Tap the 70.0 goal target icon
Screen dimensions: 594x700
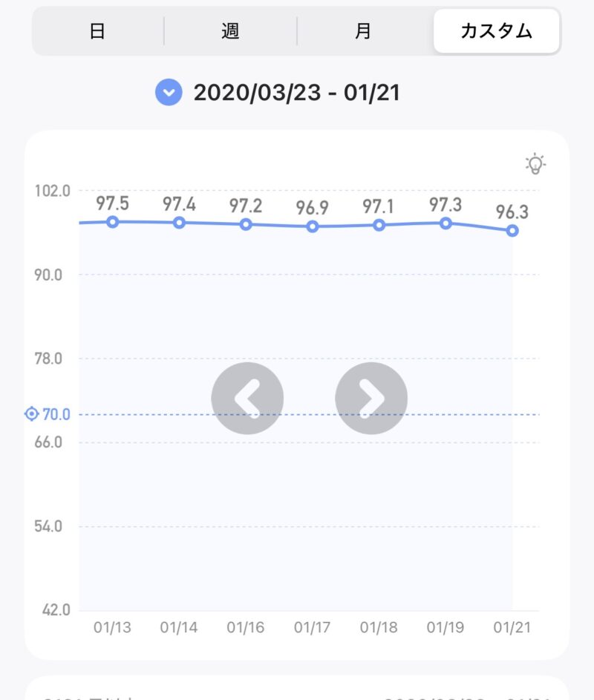point(31,414)
